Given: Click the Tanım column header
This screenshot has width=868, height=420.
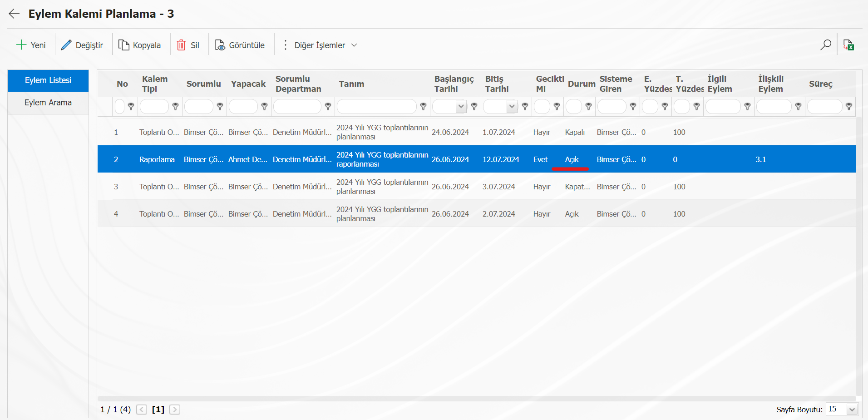Looking at the screenshot, I should [351, 84].
